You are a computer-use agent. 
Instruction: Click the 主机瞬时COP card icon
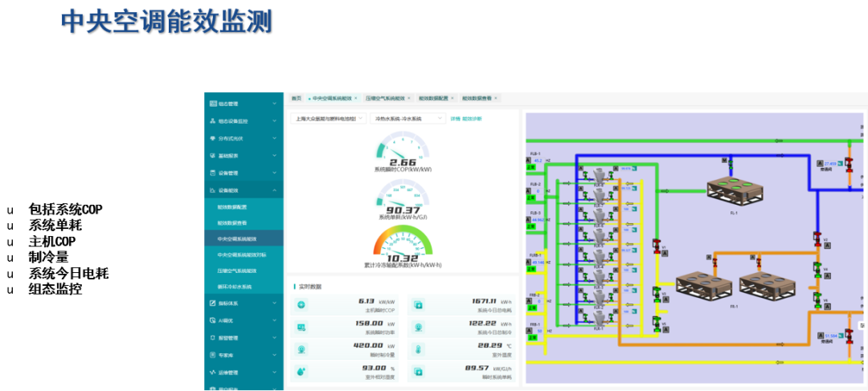(x=301, y=305)
